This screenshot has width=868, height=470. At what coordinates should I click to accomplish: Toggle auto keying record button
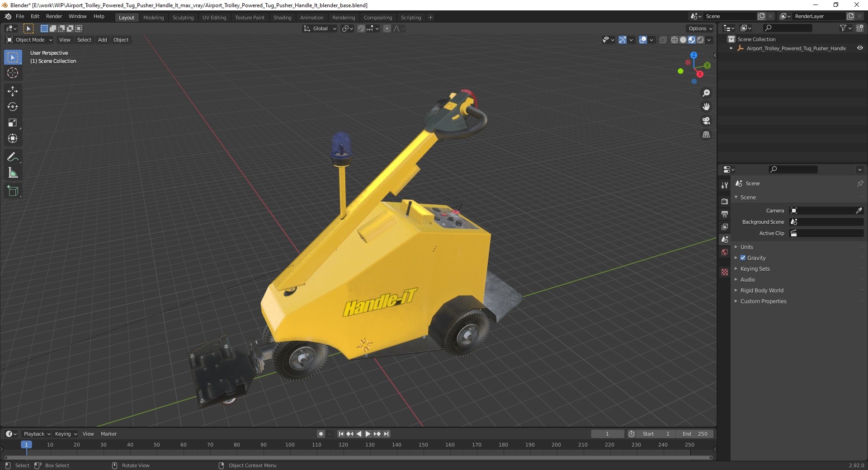pos(321,434)
